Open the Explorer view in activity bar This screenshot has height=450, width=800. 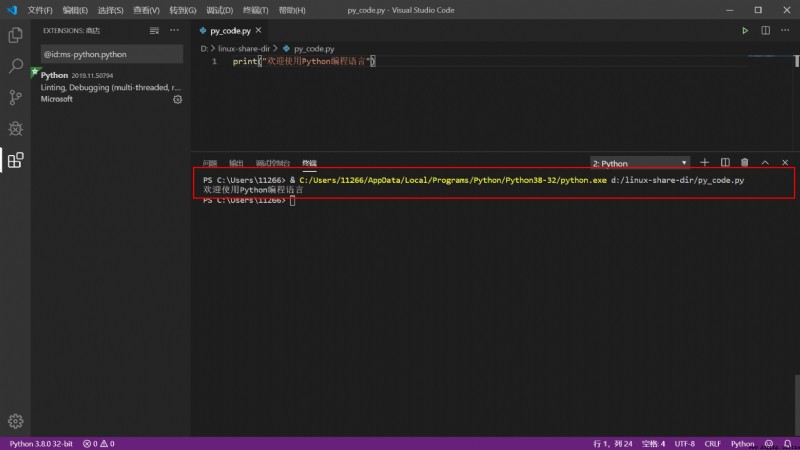pyautogui.click(x=15, y=35)
